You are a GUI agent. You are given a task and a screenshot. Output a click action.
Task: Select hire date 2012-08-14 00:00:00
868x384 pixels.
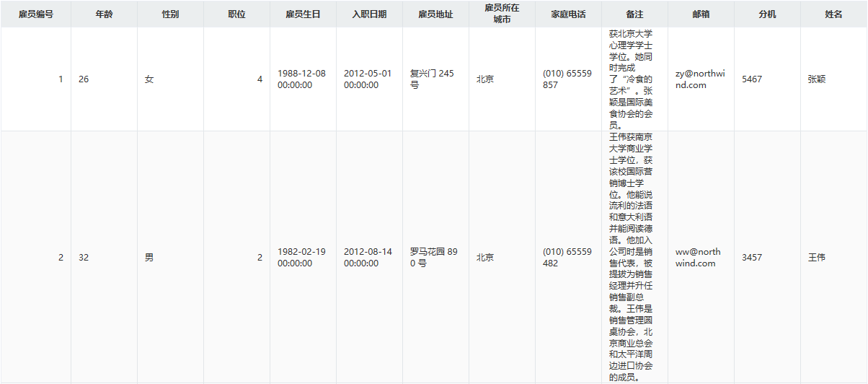click(369, 257)
